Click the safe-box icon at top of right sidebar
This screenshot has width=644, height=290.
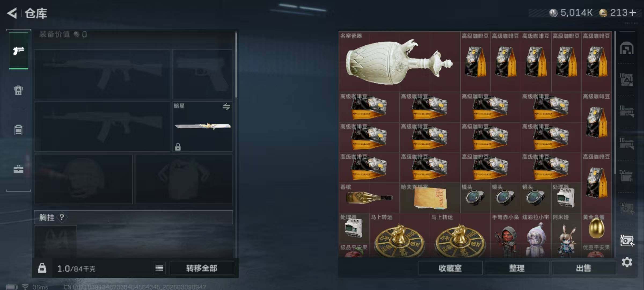tap(627, 48)
